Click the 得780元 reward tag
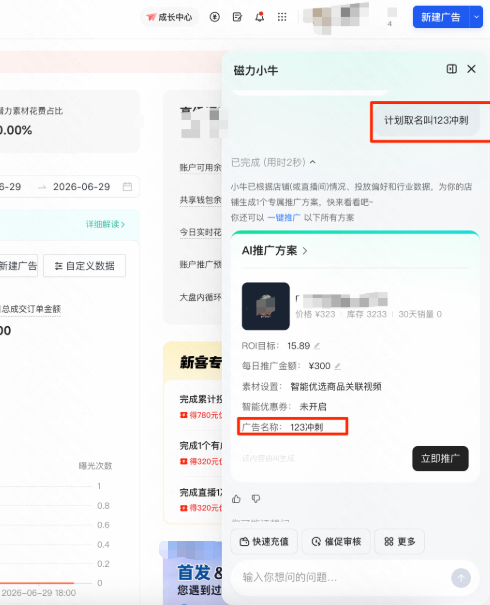This screenshot has width=490, height=605. (201, 415)
